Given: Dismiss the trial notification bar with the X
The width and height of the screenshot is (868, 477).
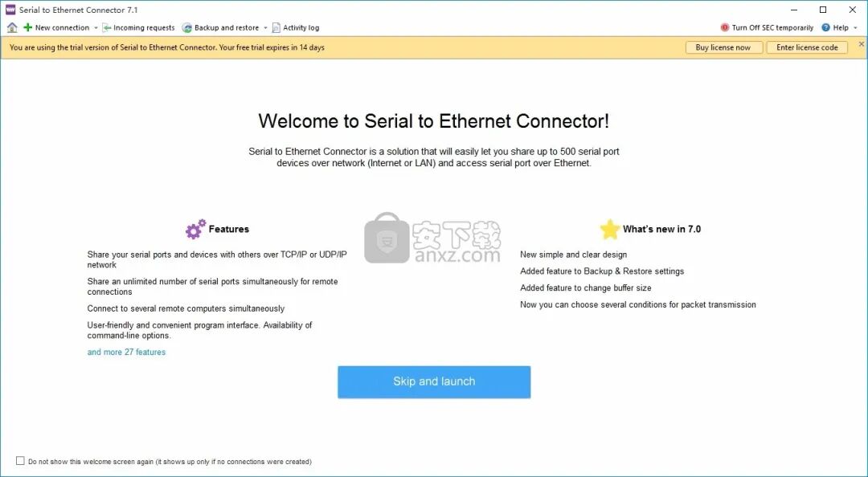Looking at the screenshot, I should [x=861, y=43].
